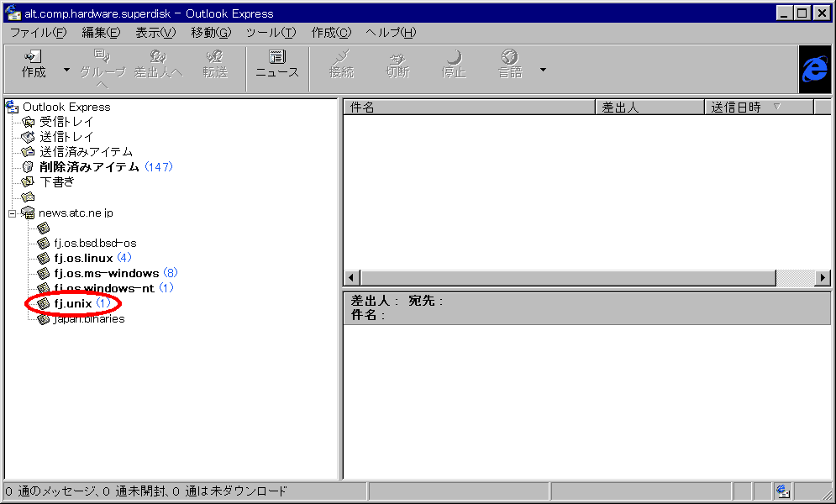Click the Outlook Express title bar icon

[13, 13]
